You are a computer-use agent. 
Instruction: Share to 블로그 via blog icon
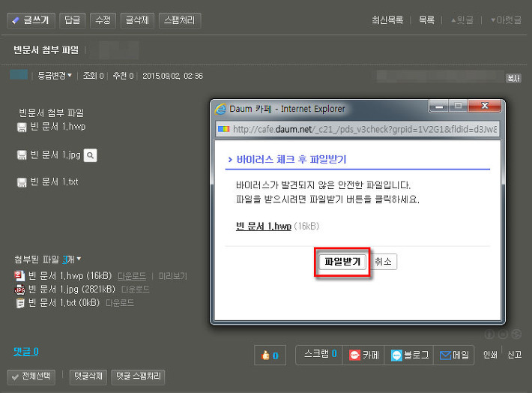tap(396, 355)
